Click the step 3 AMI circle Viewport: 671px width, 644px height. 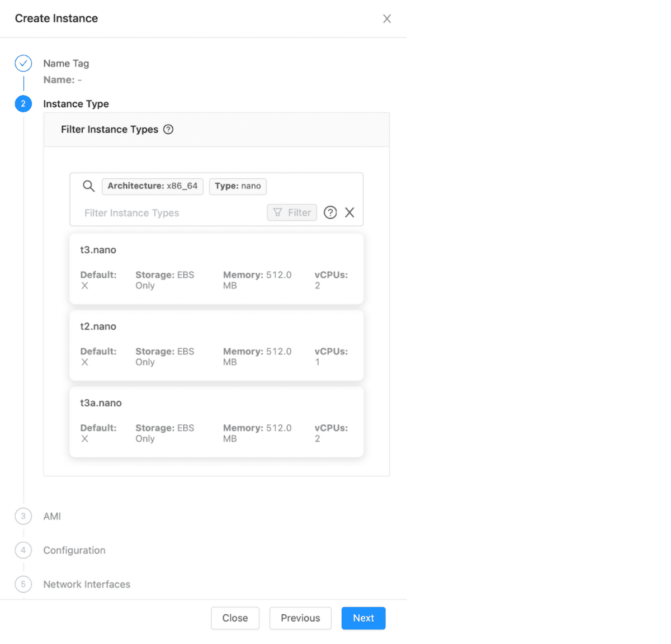point(23,517)
